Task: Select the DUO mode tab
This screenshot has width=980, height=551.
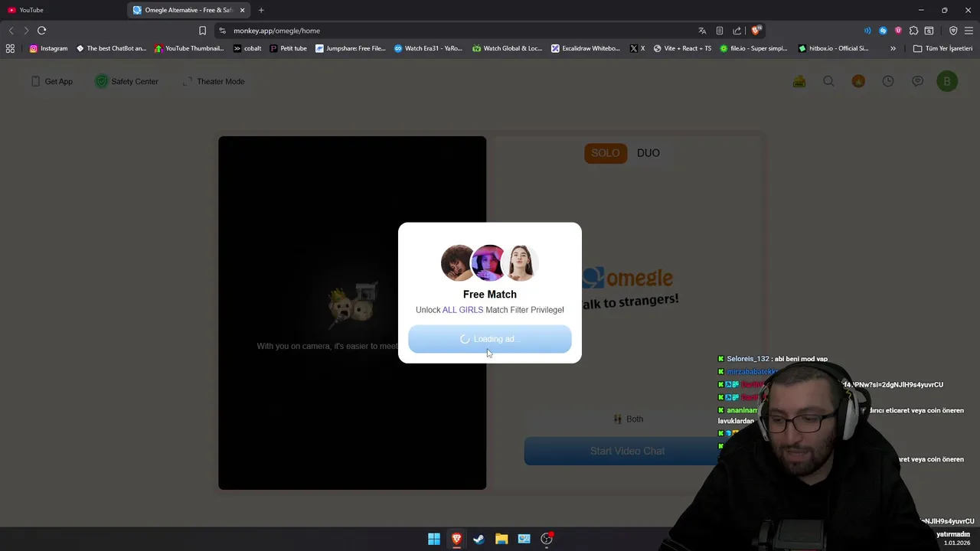Action: (x=648, y=153)
